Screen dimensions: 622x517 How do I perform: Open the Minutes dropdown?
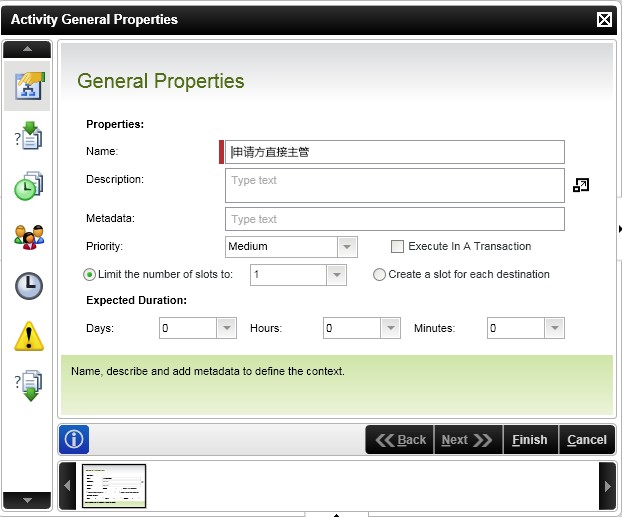click(555, 328)
